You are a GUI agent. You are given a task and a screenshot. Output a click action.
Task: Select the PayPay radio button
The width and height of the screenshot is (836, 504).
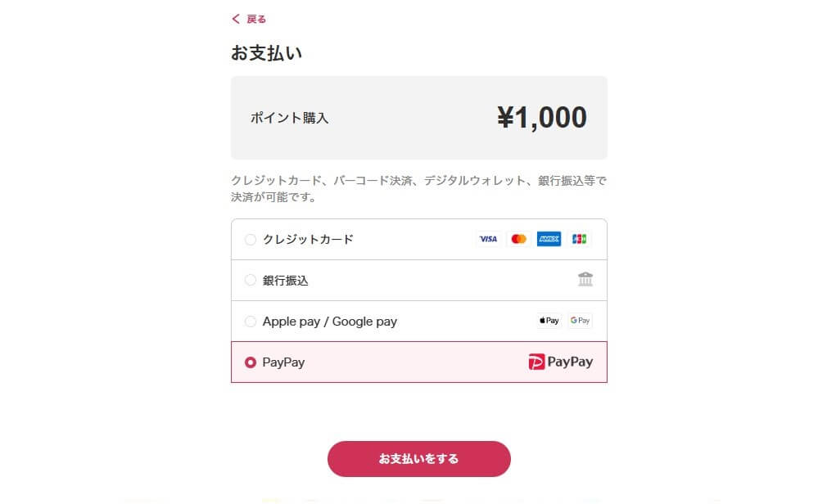[x=251, y=362]
